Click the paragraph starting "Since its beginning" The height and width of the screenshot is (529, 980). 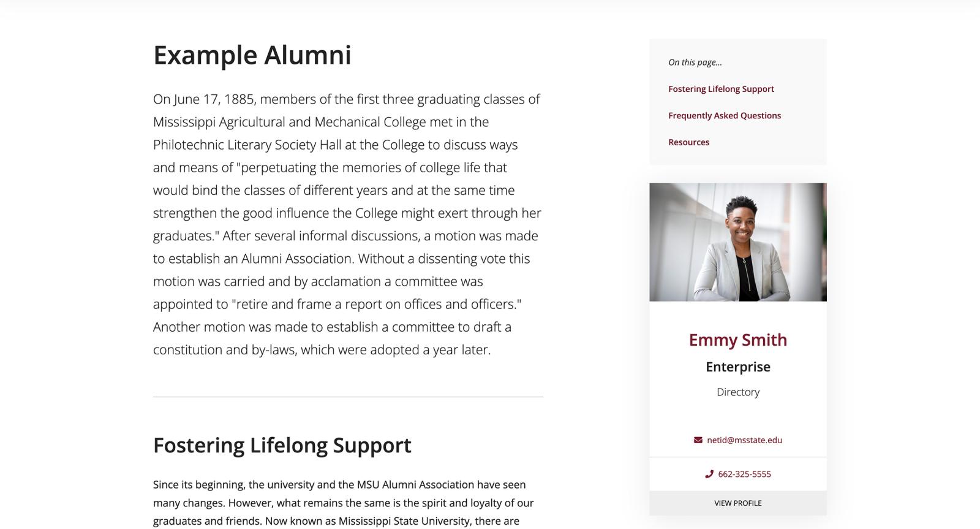point(343,503)
